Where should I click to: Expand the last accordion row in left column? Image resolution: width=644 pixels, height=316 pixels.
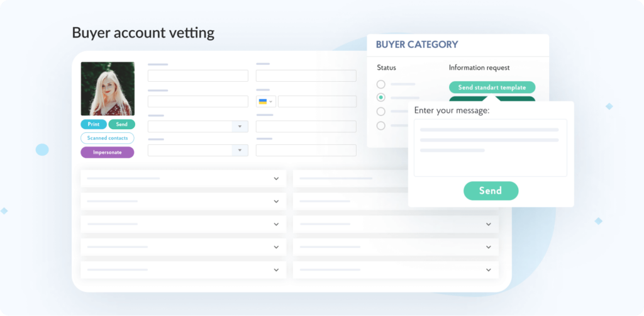(183, 270)
